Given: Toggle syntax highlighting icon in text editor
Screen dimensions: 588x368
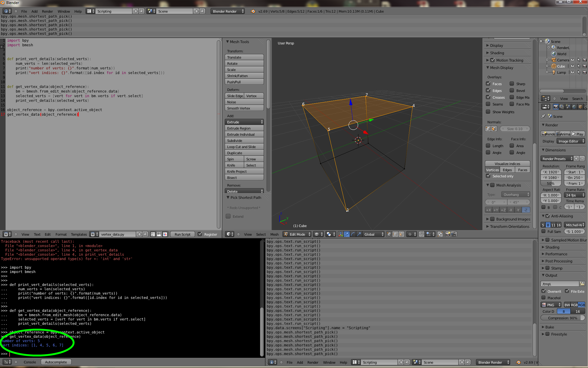Looking at the screenshot, I should (x=165, y=234).
